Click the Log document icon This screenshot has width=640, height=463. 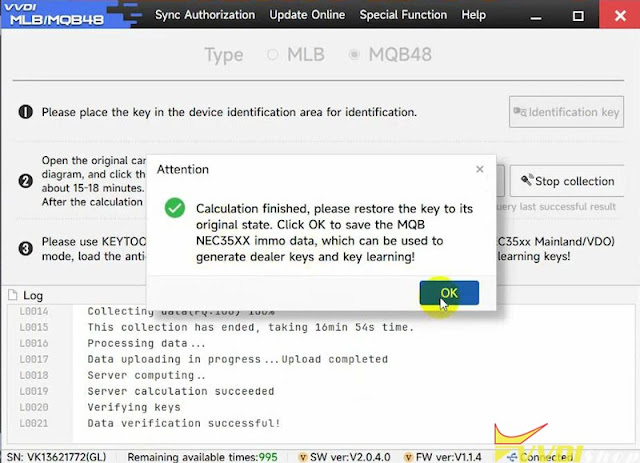pos(13,295)
